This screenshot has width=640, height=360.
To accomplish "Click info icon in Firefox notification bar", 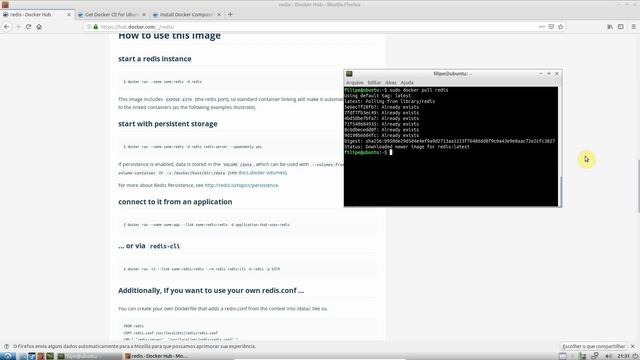I will point(6,346).
